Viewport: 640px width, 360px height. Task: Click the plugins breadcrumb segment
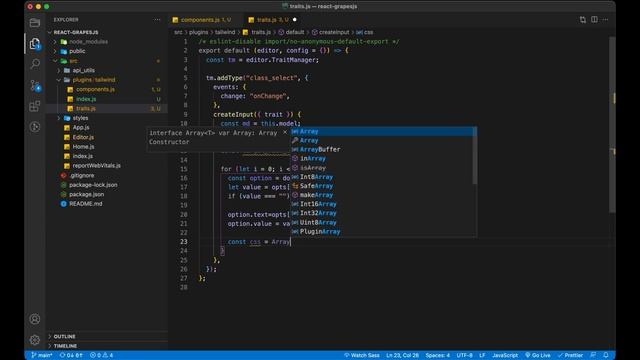click(x=198, y=32)
